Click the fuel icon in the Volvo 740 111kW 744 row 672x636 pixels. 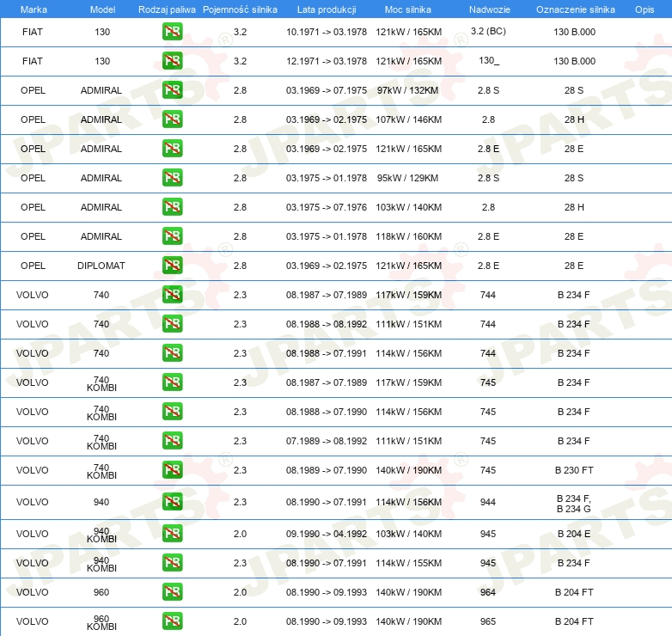click(172, 323)
